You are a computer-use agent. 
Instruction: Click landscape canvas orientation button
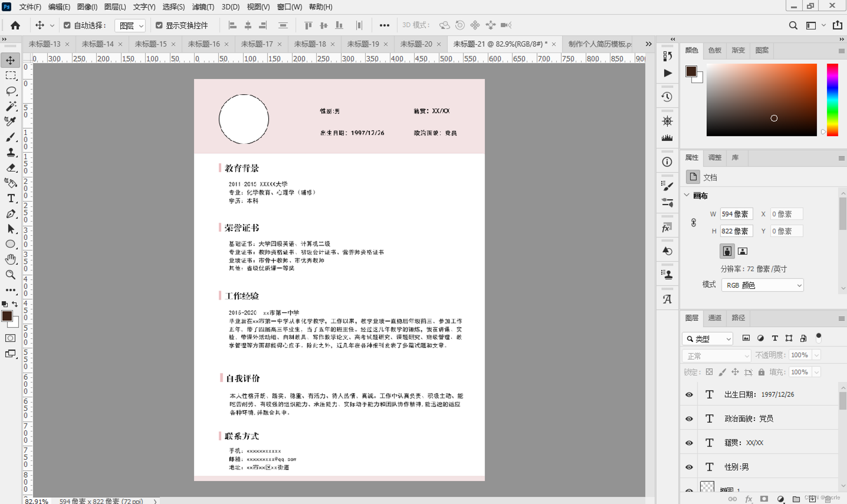coord(742,251)
